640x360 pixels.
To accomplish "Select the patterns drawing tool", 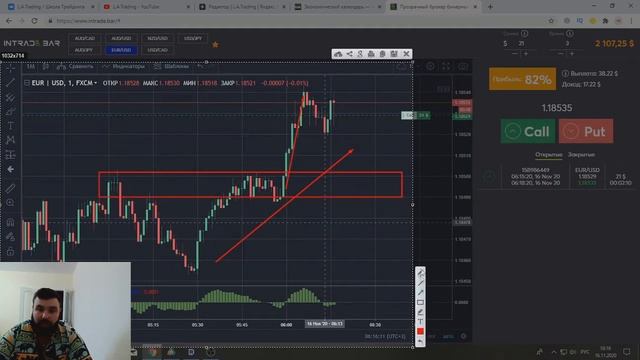I will (x=11, y=140).
